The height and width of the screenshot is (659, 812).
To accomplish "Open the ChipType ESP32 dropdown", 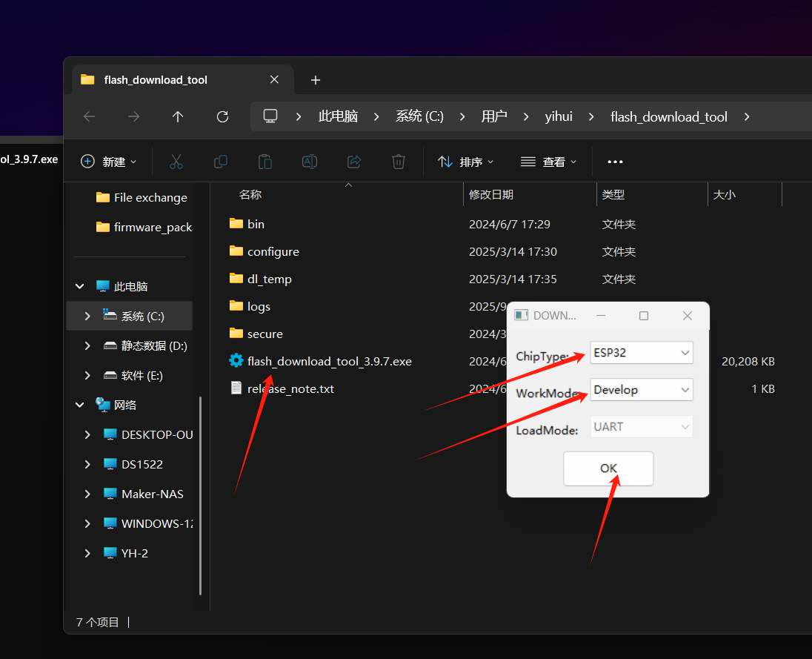I will click(x=642, y=353).
